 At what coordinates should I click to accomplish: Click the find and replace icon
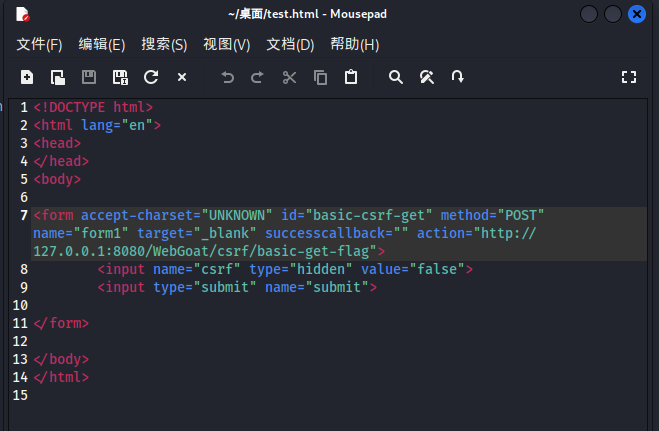point(427,77)
